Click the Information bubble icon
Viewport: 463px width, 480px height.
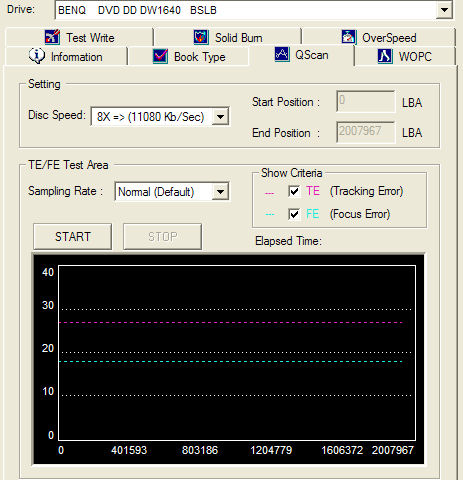coord(37,56)
